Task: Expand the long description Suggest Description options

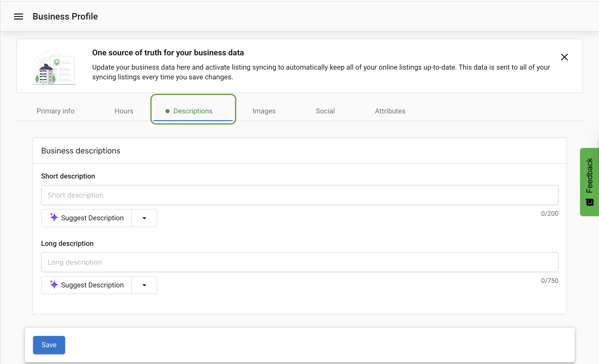Action: [x=144, y=285]
